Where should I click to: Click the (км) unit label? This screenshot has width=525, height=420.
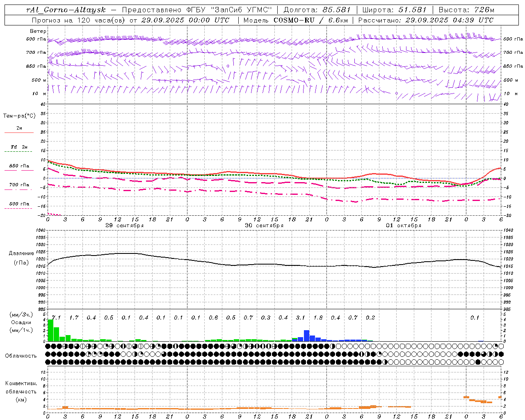[x=21, y=399]
